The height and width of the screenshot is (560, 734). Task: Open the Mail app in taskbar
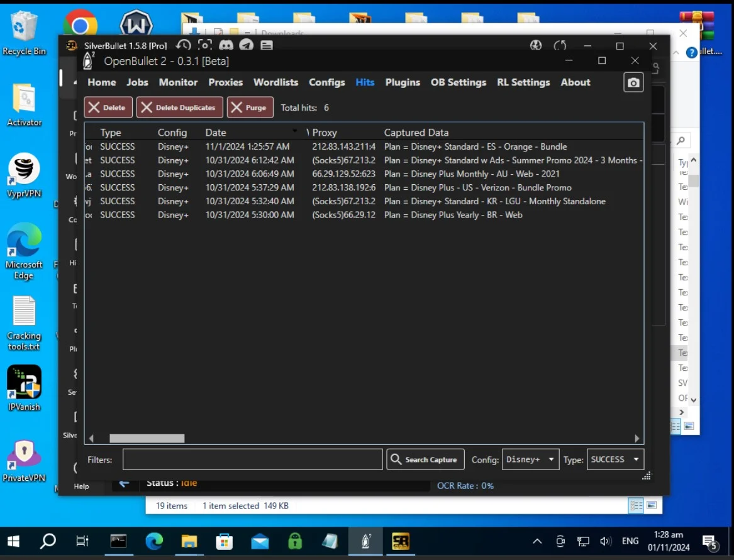point(260,541)
